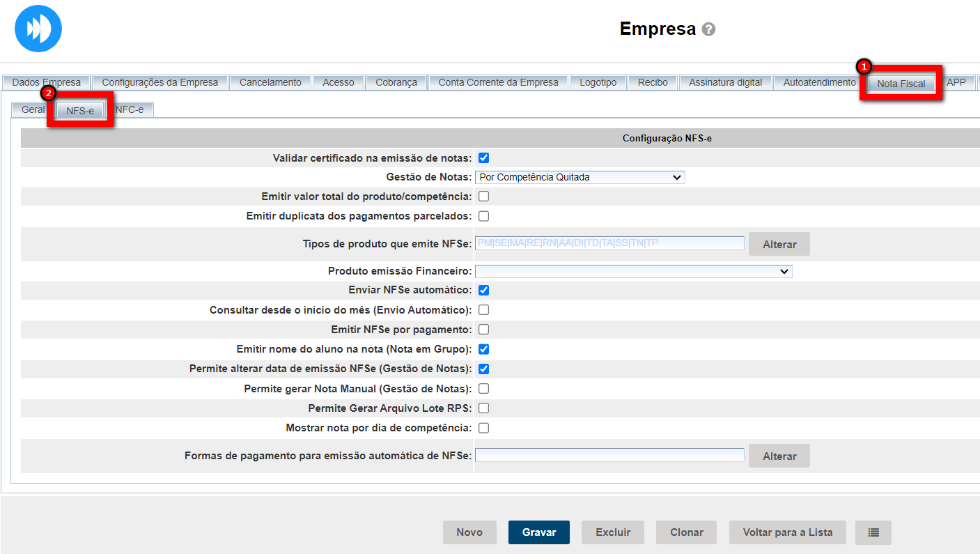Disable Enviar NFSe automático checkbox
The height and width of the screenshot is (554, 980).
(x=483, y=290)
